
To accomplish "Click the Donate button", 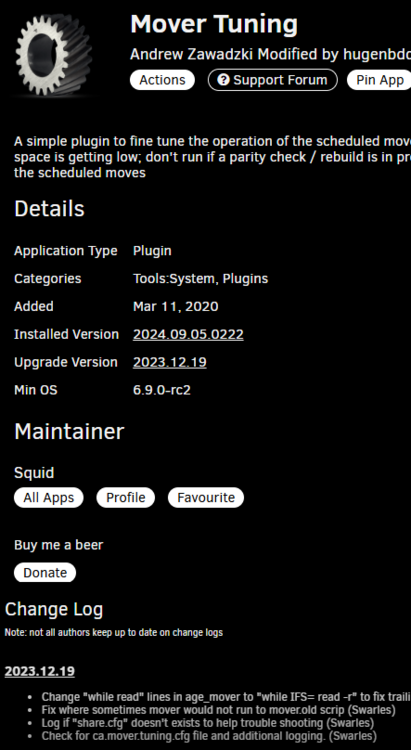I will point(45,573).
